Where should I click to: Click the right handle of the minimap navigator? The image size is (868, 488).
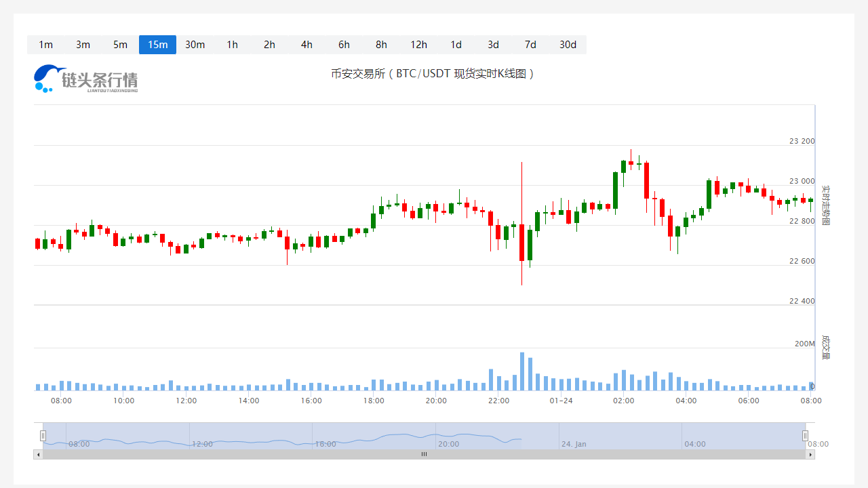[x=805, y=435]
